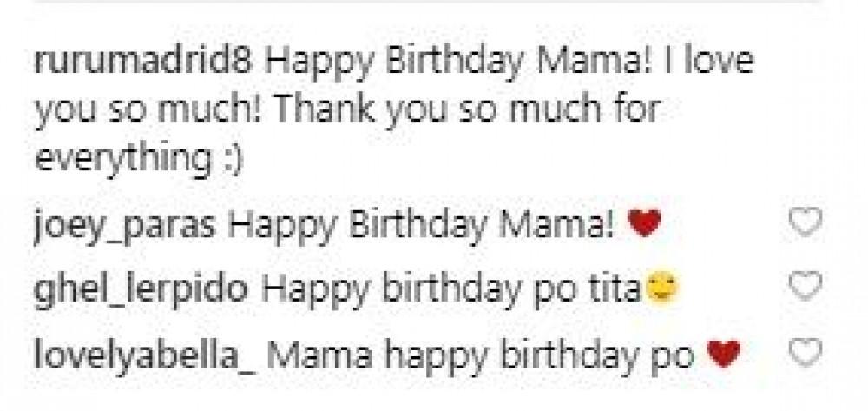This screenshot has width=868, height=411.
Task: Tap the heart icon beside lovelyabella_ comment
Action: pyautogui.click(x=807, y=354)
